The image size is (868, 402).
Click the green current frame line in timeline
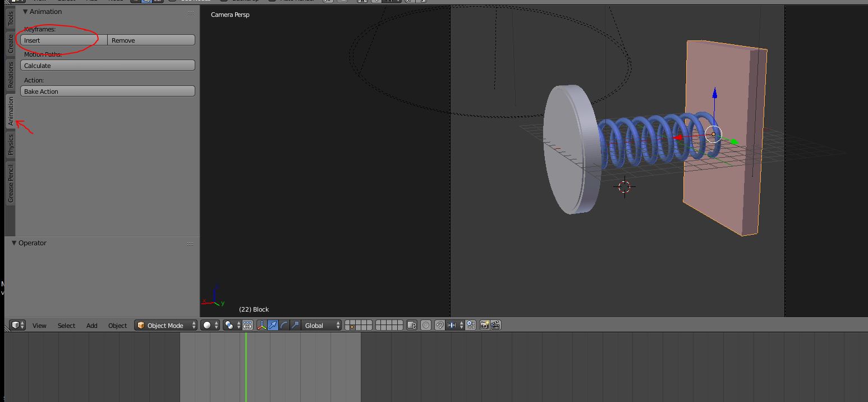point(246,365)
